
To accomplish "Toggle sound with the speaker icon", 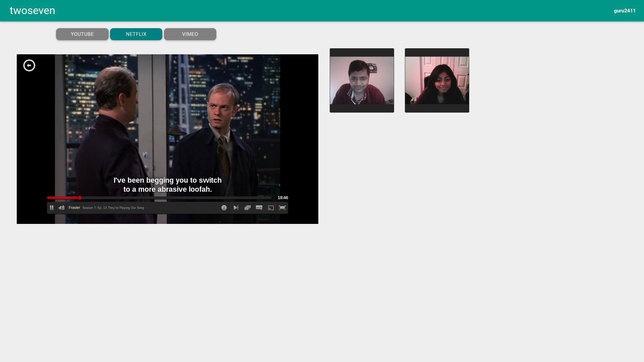I will [x=61, y=207].
